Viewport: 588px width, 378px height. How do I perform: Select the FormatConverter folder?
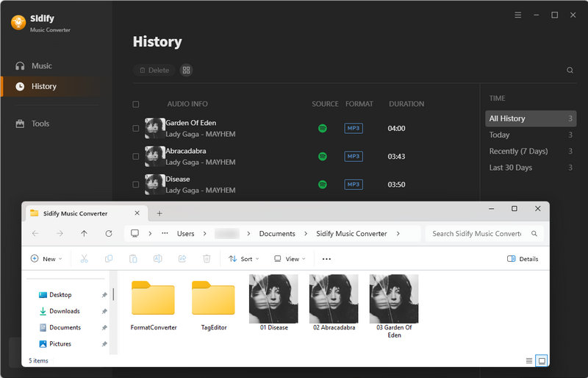(x=154, y=304)
